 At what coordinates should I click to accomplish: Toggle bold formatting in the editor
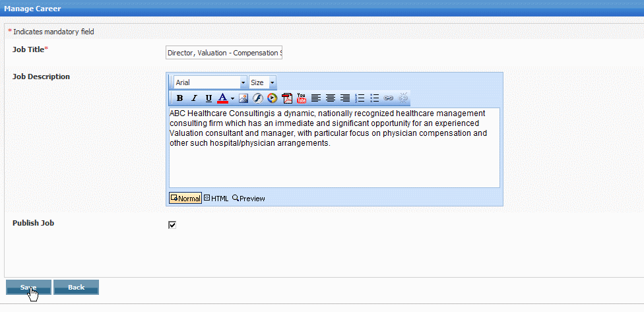179,98
